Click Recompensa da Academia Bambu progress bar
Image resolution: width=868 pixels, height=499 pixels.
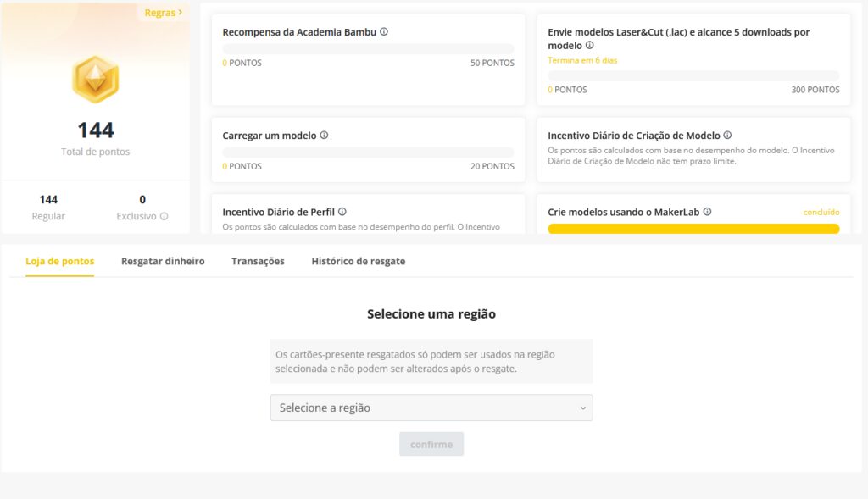pos(368,48)
